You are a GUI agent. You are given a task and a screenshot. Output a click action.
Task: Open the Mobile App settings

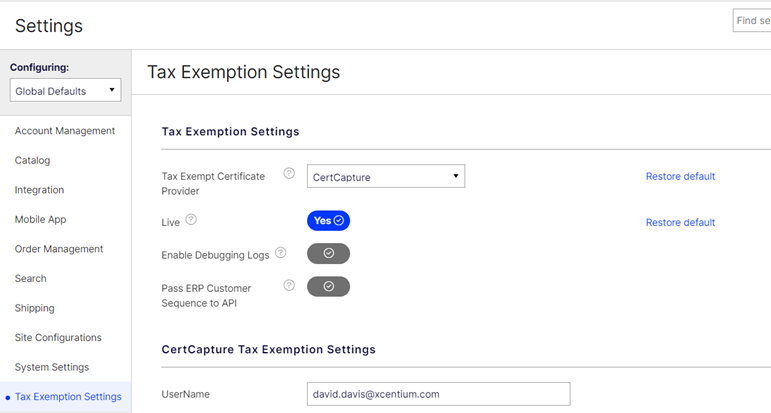[x=40, y=219]
